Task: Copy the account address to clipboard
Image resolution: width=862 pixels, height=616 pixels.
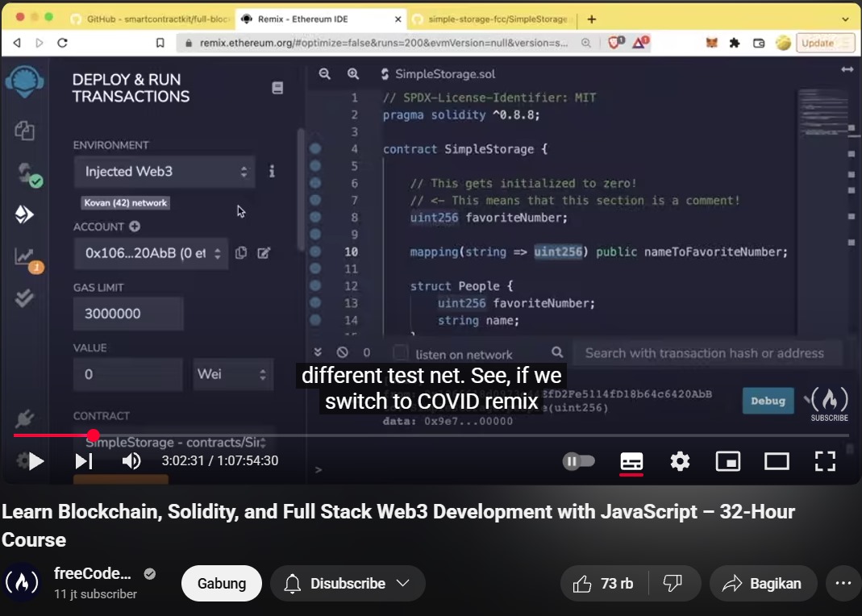Action: coord(241,253)
